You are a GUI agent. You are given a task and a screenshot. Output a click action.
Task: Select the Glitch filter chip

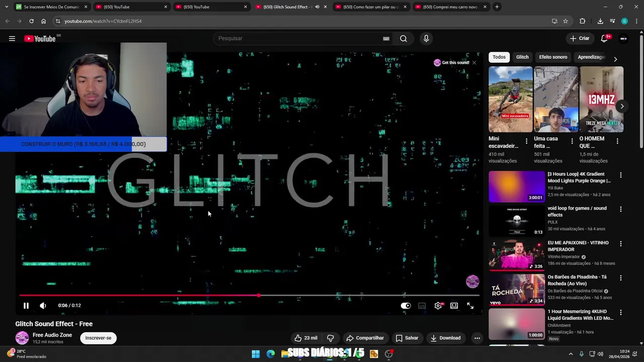point(522,57)
